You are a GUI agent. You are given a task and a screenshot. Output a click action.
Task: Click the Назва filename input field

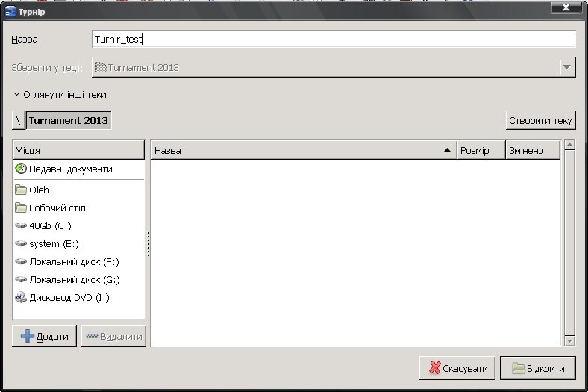[334, 40]
